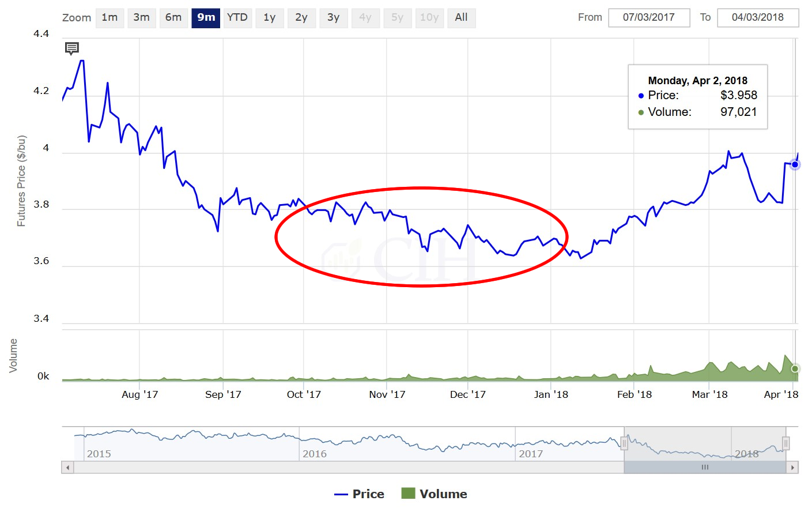Viewport: 812px width, 508px height.
Task: Click the navigator scrollbar thumb
Action: pos(705,467)
